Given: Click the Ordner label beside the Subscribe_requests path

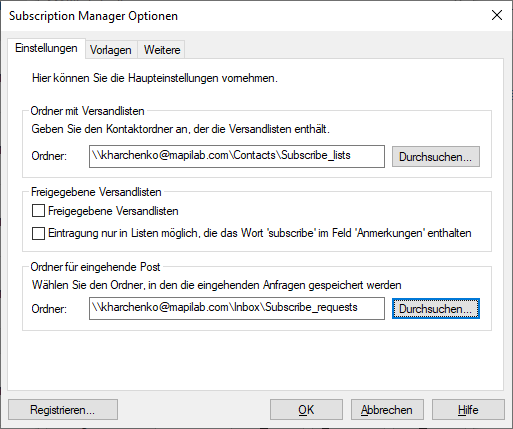Looking at the screenshot, I should pos(49,309).
